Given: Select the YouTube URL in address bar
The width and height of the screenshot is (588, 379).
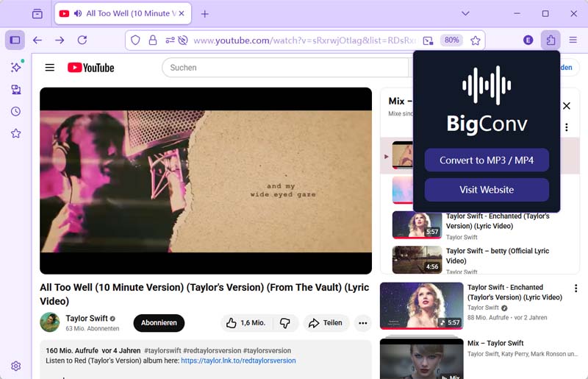Looking at the screenshot, I should pos(304,40).
